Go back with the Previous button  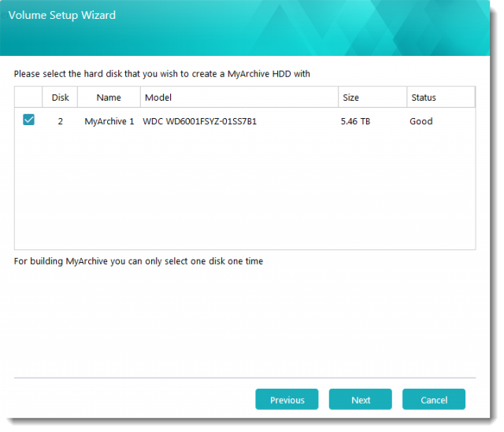point(287,400)
